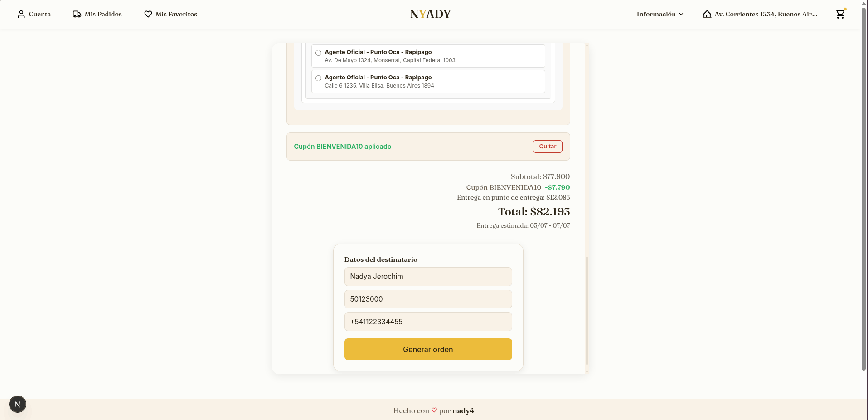Click the Mis Favoritos heart icon
Screen dimensions: 868x420
148,14
